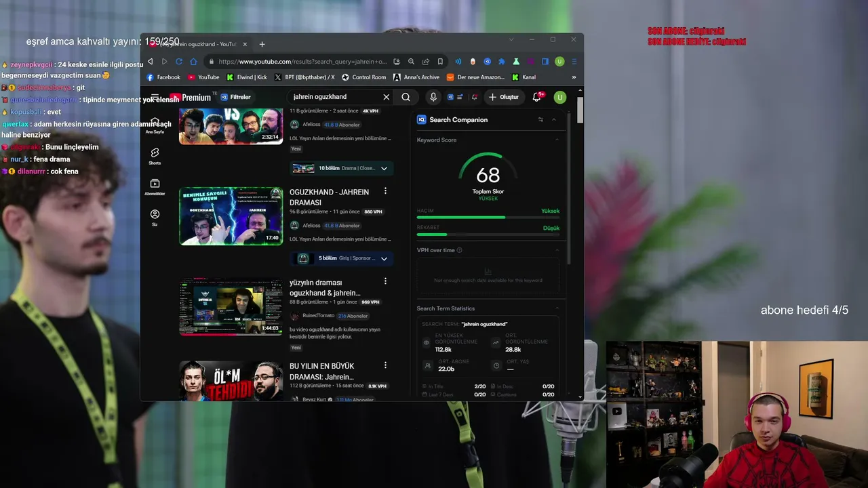This screenshot has width=868, height=488.
Task: Click the green flask extension icon
Action: [516, 62]
